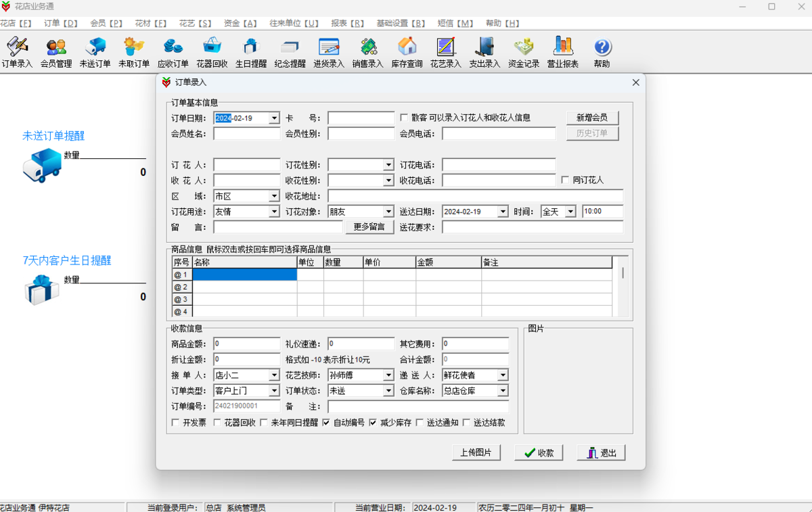Open the 报表【R】 menu
812x512 pixels.
pyautogui.click(x=347, y=23)
